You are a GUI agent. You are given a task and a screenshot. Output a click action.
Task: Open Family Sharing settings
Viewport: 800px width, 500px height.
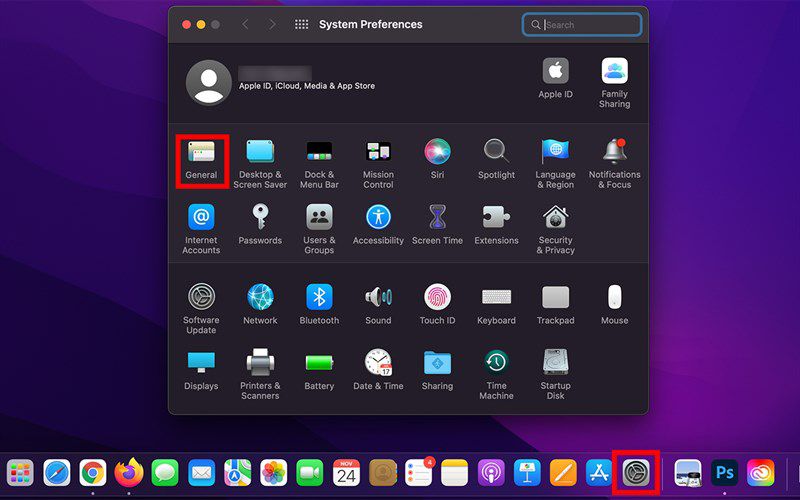tap(614, 83)
